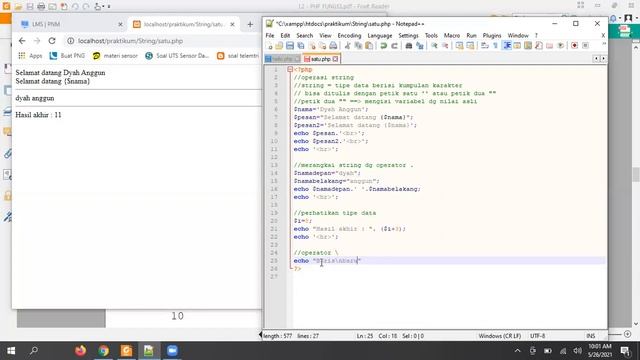Screen dimensions: 640x360
Task: Toggle Show All Characters pilcrow icon
Action: pyautogui.click(x=496, y=46)
